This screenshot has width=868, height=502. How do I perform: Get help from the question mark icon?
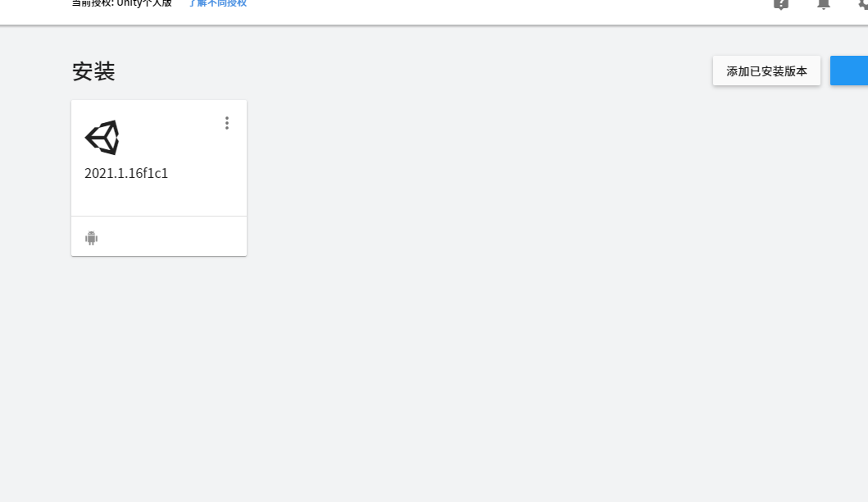click(781, 4)
